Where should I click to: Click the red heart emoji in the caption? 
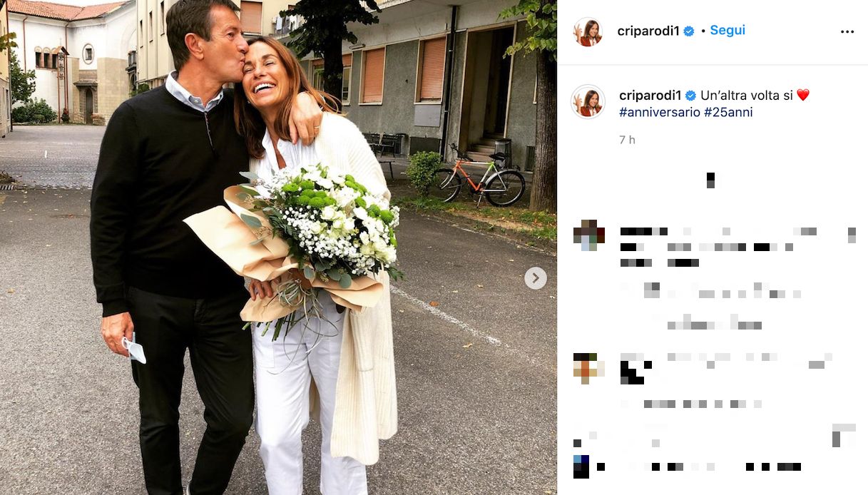803,96
